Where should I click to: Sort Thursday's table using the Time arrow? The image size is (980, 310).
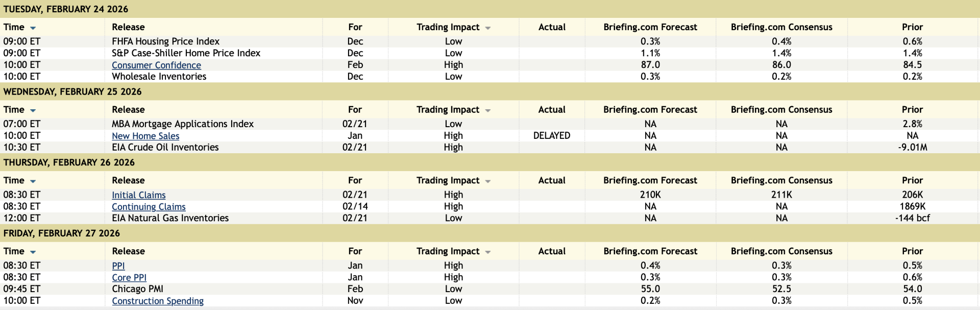tap(33, 181)
